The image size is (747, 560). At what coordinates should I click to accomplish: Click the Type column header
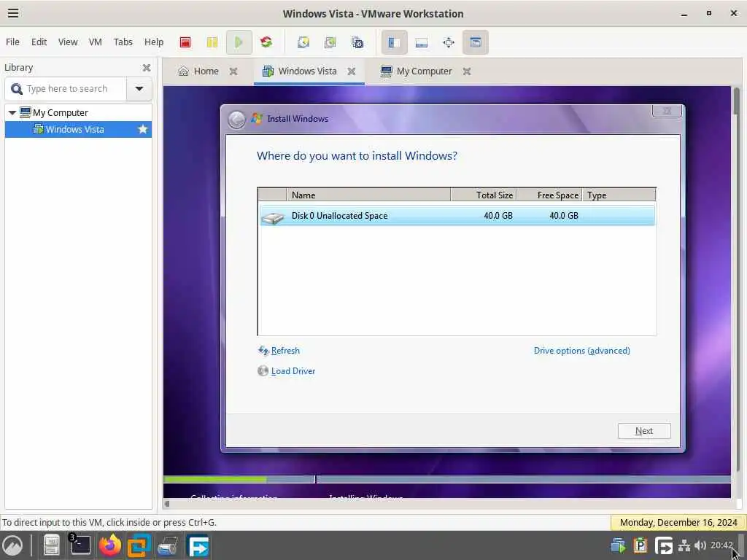pyautogui.click(x=619, y=195)
